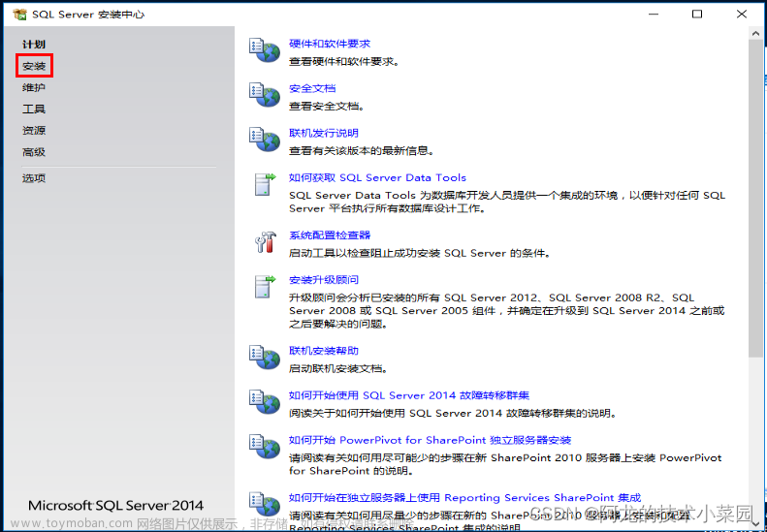Click the vertical scrollbar thumb
This screenshot has width=767, height=532.
coord(755,198)
